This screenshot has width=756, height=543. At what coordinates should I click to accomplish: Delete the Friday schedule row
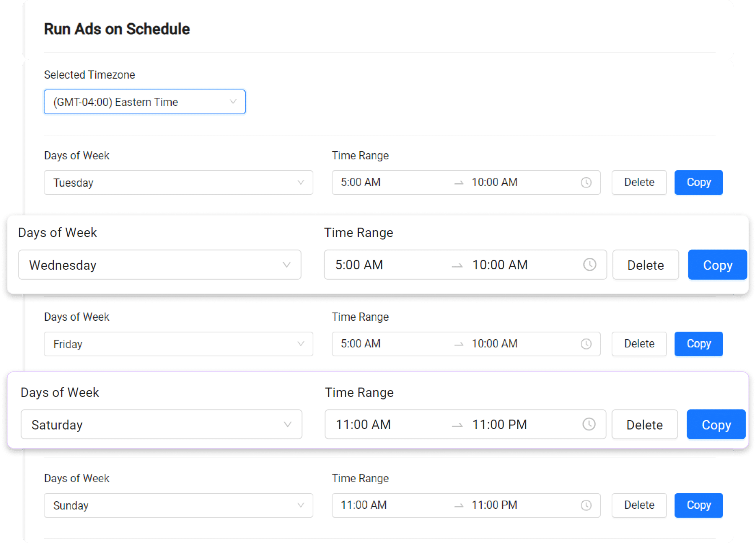639,344
